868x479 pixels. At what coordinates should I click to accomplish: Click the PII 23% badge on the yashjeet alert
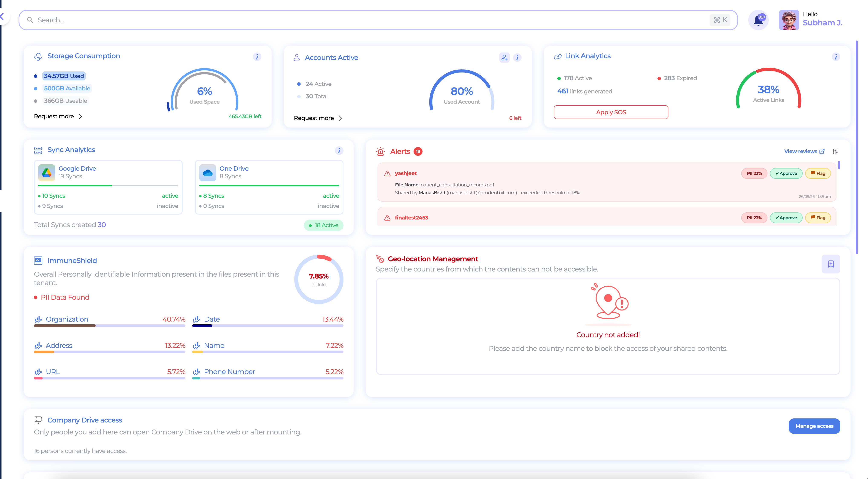[754, 173]
